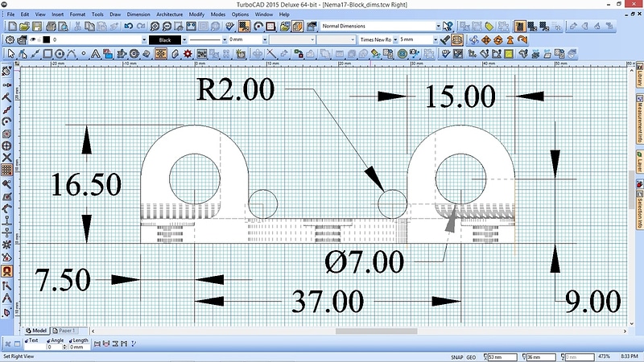Click the red gear icon in drawing toolbar
The image size is (644, 362).
click(188, 54)
